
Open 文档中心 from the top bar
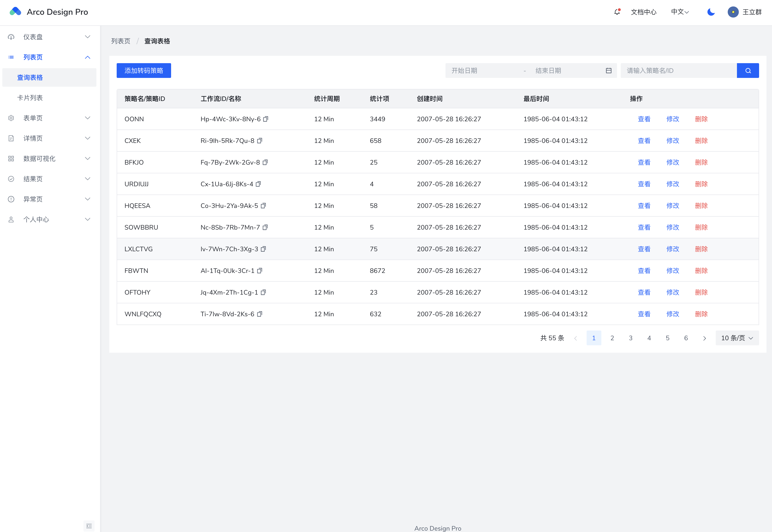[x=644, y=12]
